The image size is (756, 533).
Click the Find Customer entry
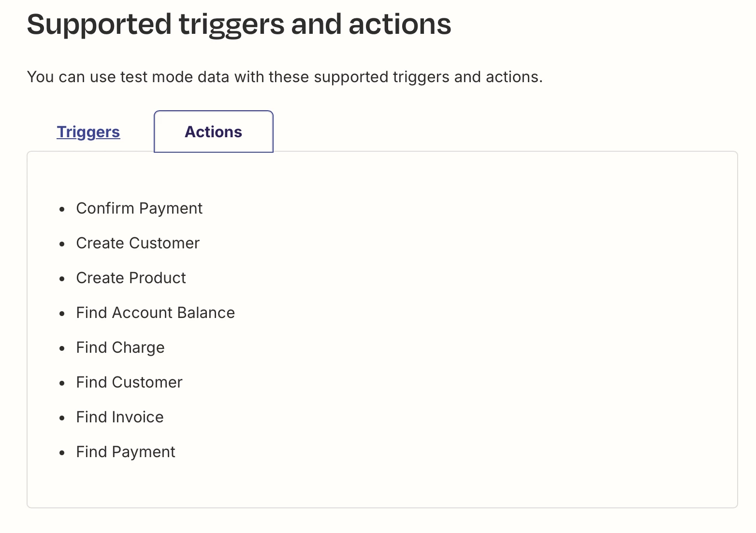click(130, 382)
